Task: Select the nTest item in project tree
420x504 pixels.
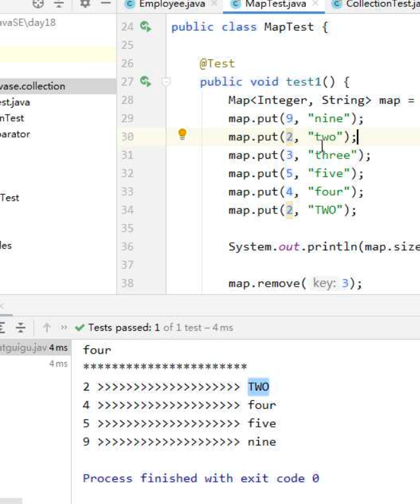Action: 12,119
